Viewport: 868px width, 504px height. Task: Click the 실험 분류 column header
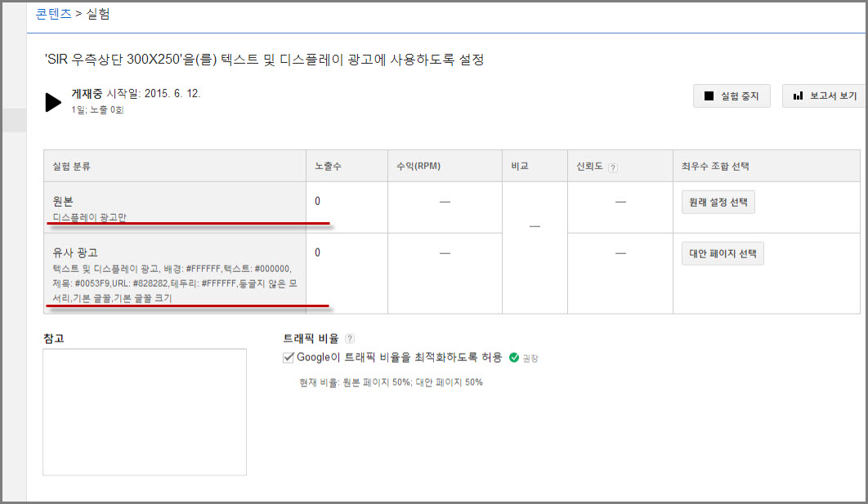click(x=71, y=167)
